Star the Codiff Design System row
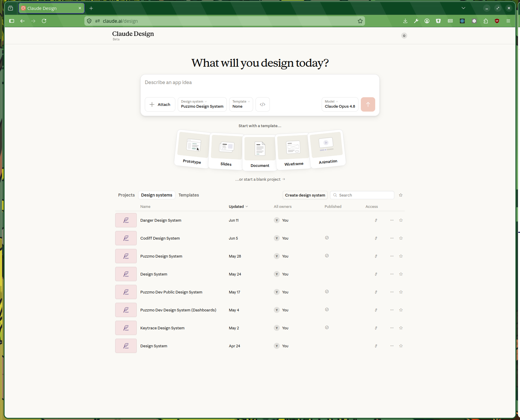 [x=401, y=238]
